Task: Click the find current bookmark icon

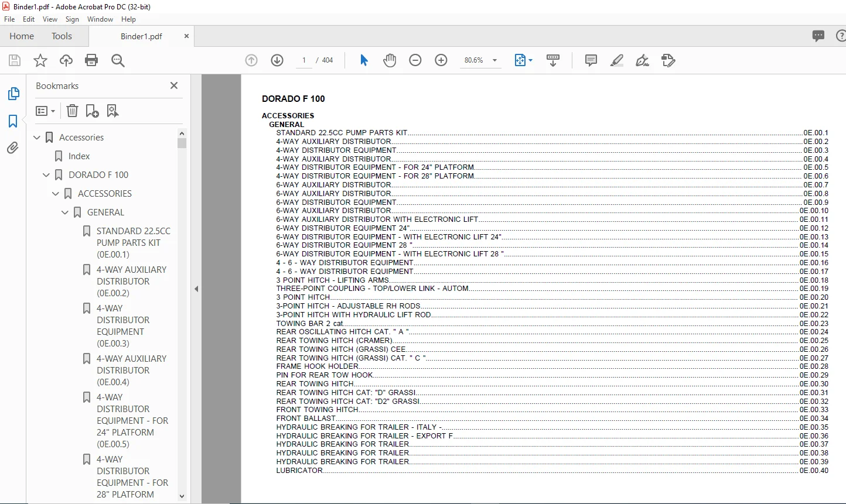Action: click(112, 111)
